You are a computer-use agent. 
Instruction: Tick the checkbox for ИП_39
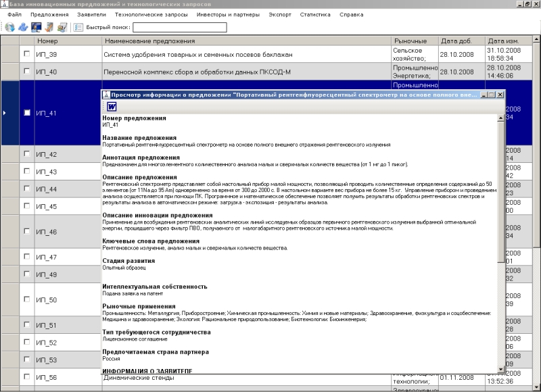27,54
